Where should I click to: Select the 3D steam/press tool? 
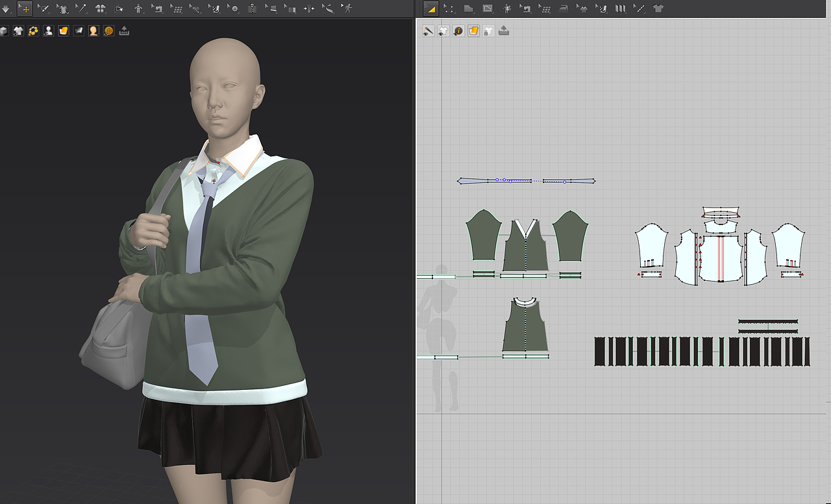pyautogui.click(x=271, y=8)
